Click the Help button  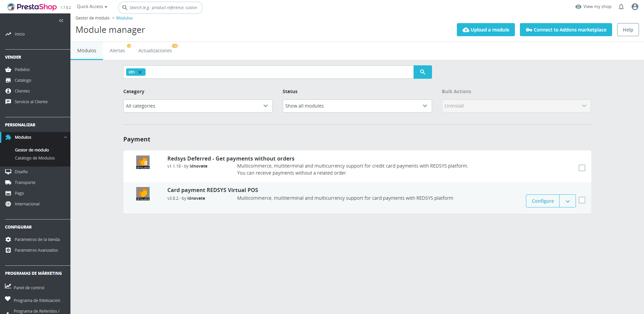pyautogui.click(x=628, y=30)
